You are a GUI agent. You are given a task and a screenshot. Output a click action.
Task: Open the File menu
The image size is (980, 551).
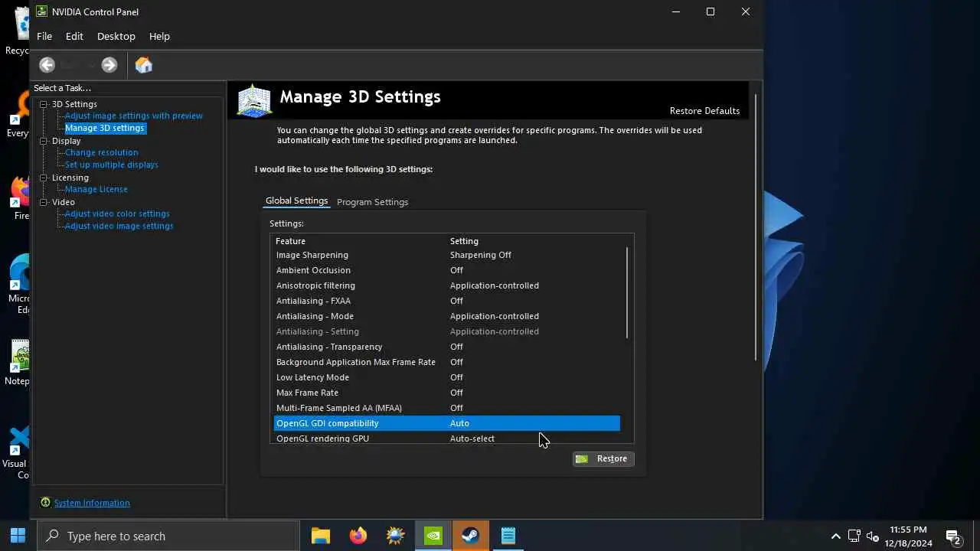pyautogui.click(x=44, y=36)
